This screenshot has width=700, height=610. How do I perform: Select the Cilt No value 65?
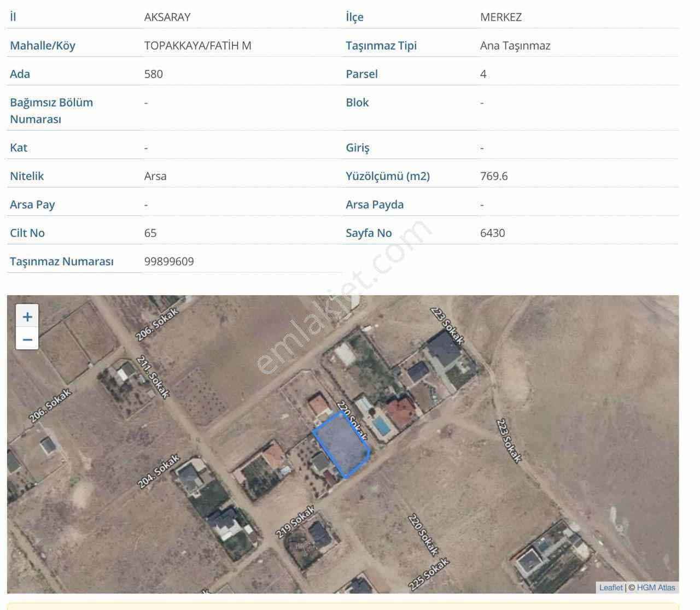tap(150, 233)
